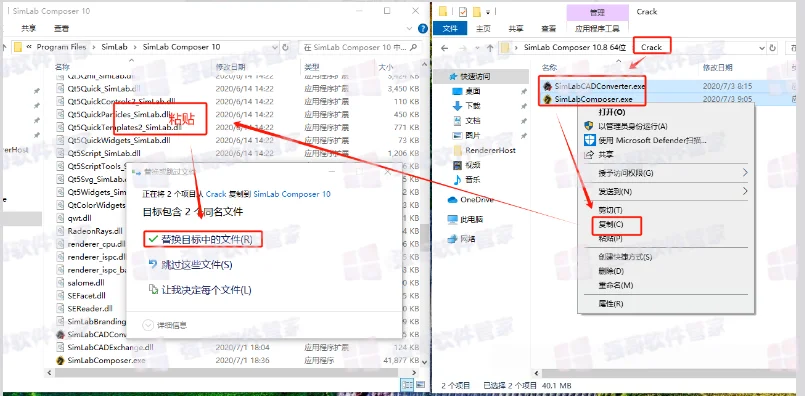
Task: Click 让我决定每个文件(L) in dialog
Action: (x=206, y=290)
